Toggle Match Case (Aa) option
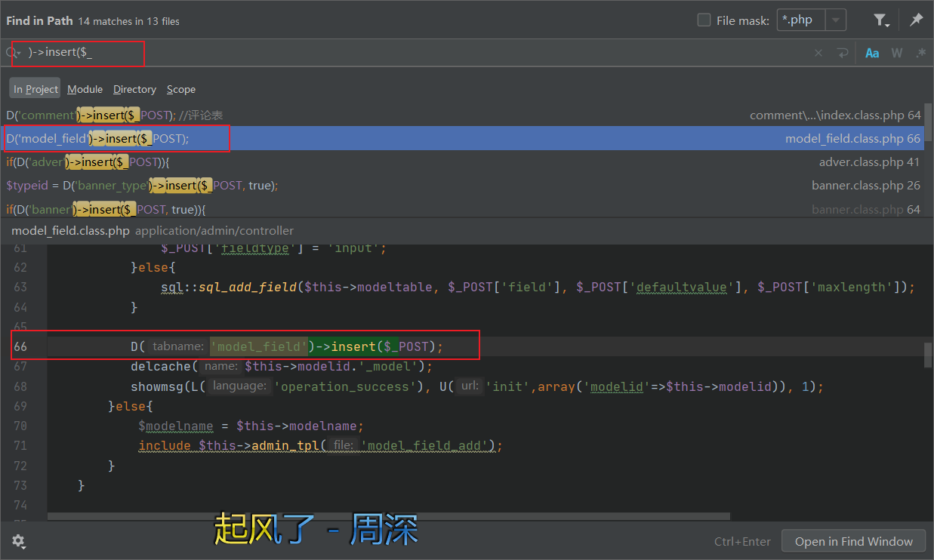 872,53
